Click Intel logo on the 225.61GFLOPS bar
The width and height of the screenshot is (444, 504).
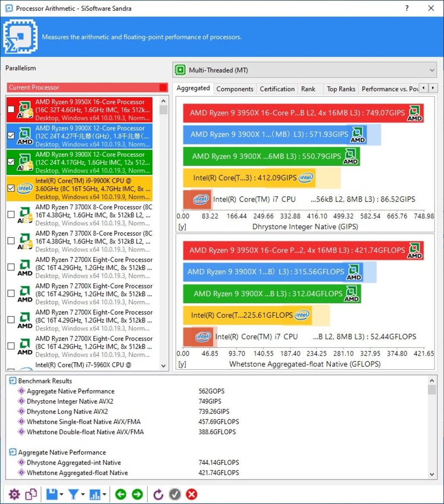pos(302,315)
